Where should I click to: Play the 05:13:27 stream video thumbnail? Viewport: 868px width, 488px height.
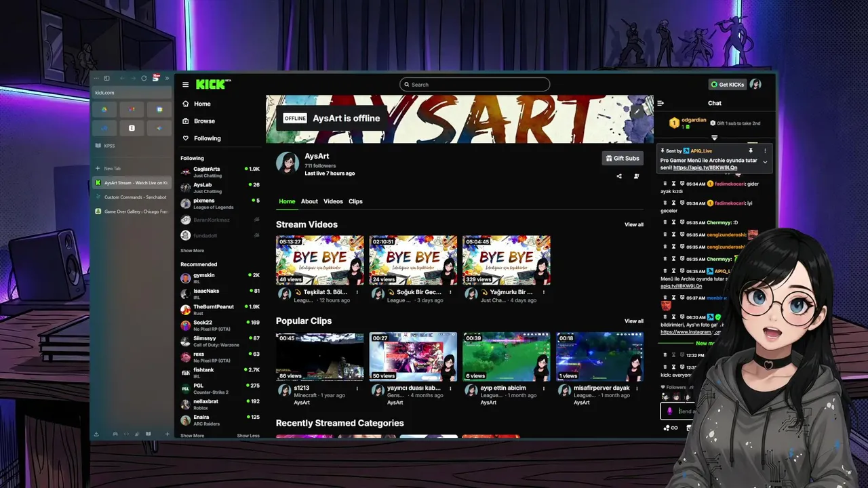tap(319, 260)
